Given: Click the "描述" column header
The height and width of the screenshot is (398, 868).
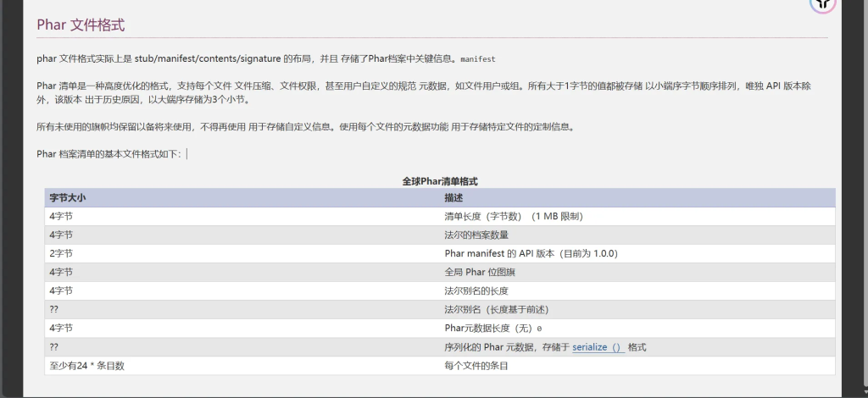Looking at the screenshot, I should [453, 197].
